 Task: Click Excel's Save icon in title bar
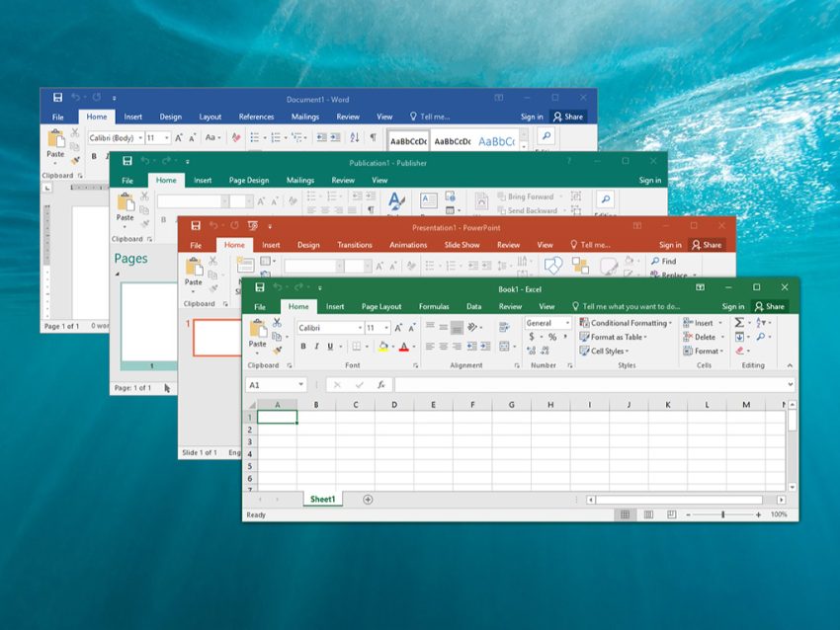pos(260,287)
